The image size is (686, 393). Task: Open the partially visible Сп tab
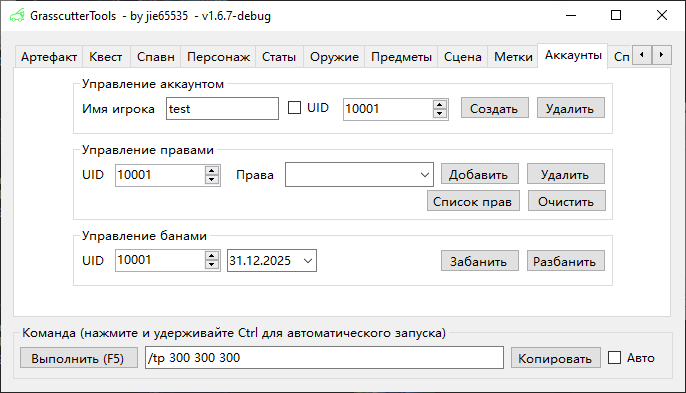pos(621,57)
